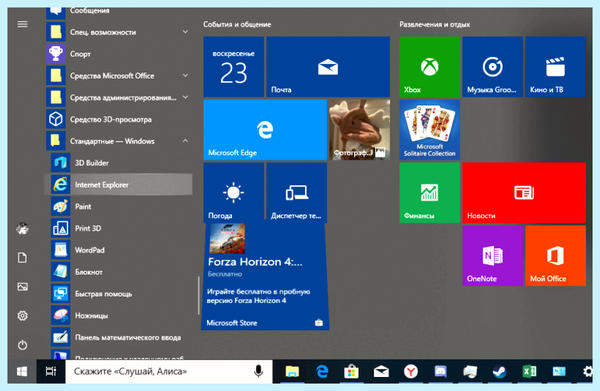Screen dimensions: 600x391
Task: Launch the Xbox tile
Action: (430, 67)
